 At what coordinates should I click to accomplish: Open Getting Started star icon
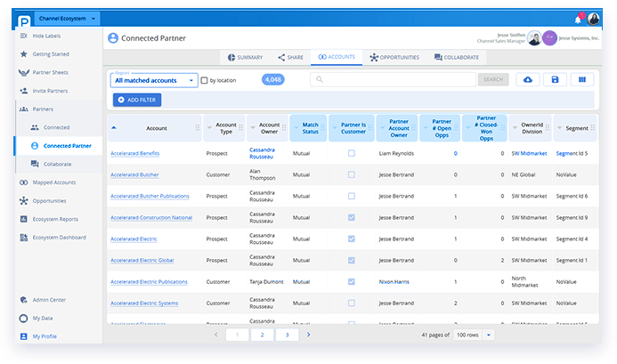[x=24, y=54]
